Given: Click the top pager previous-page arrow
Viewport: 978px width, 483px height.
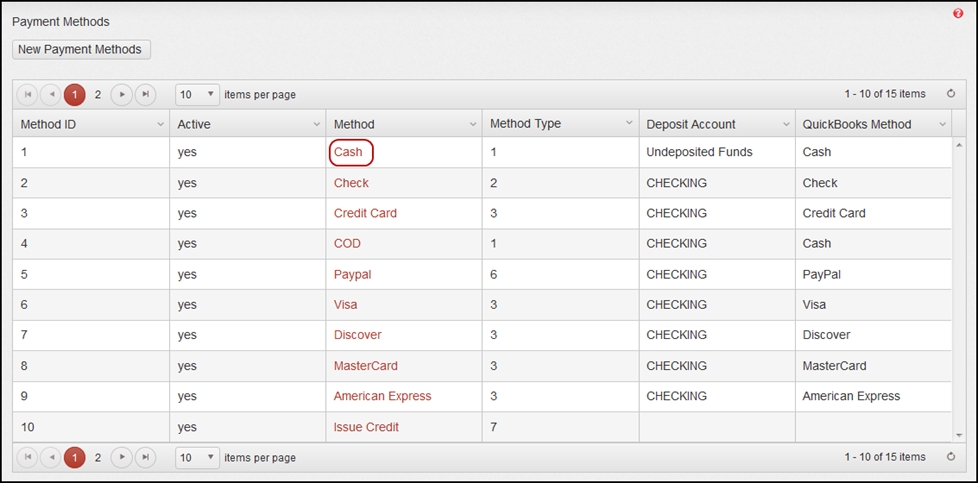Looking at the screenshot, I should (51, 94).
